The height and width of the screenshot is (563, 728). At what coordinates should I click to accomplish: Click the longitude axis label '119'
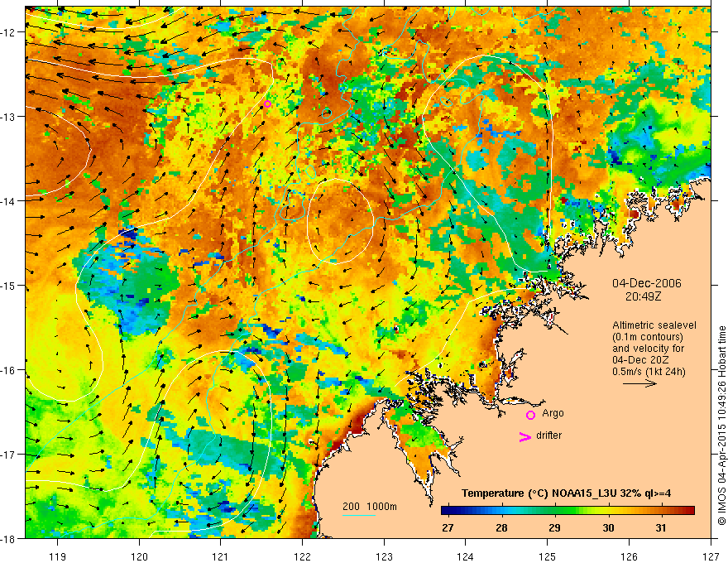pyautogui.click(x=58, y=556)
